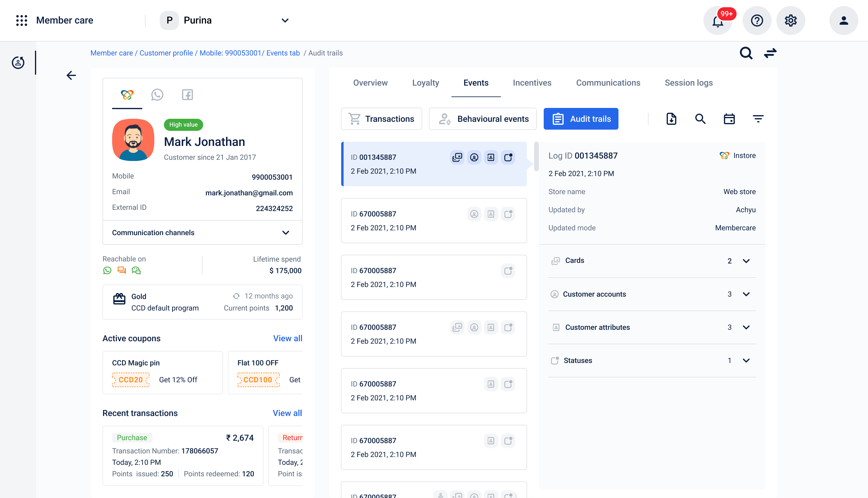868x498 pixels.
Task: Expand the Customer accounts section
Action: pyautogui.click(x=746, y=294)
